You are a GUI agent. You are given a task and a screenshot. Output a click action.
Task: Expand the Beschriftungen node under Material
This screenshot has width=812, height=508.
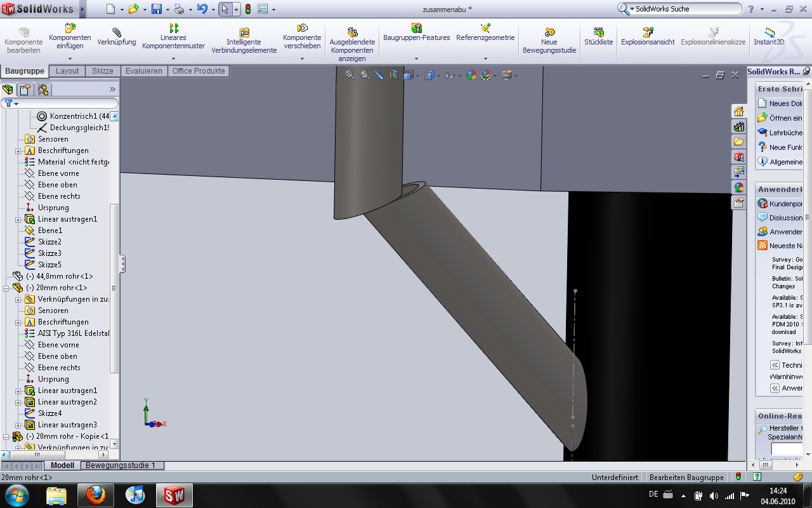[x=18, y=150]
